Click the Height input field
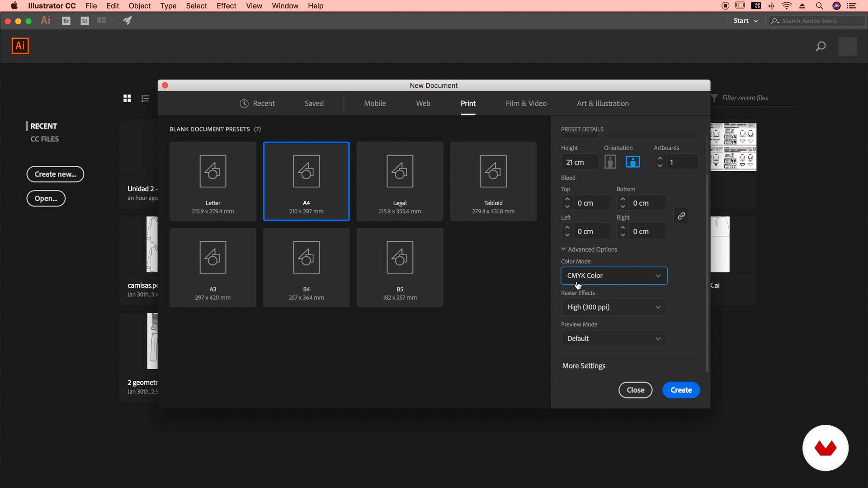This screenshot has width=868, height=488. (x=580, y=162)
